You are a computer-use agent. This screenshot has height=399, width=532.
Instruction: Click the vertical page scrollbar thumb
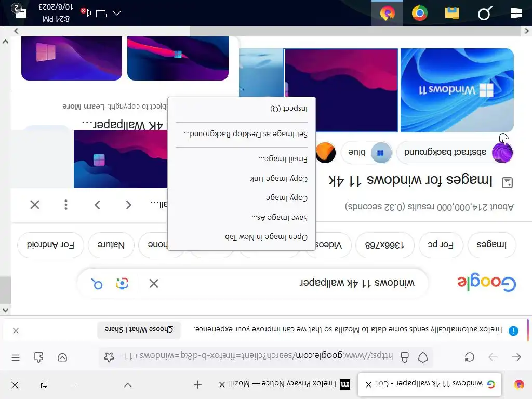[5, 290]
